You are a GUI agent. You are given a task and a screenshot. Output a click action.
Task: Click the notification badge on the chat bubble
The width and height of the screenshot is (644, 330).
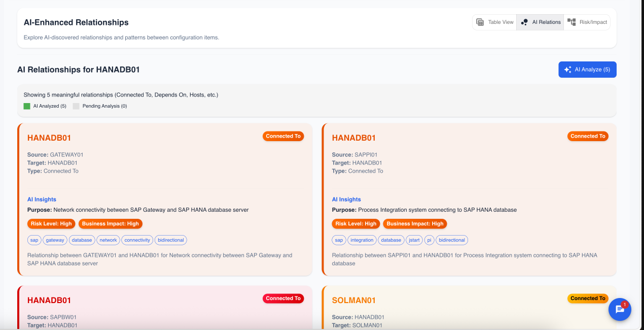tap(625, 303)
